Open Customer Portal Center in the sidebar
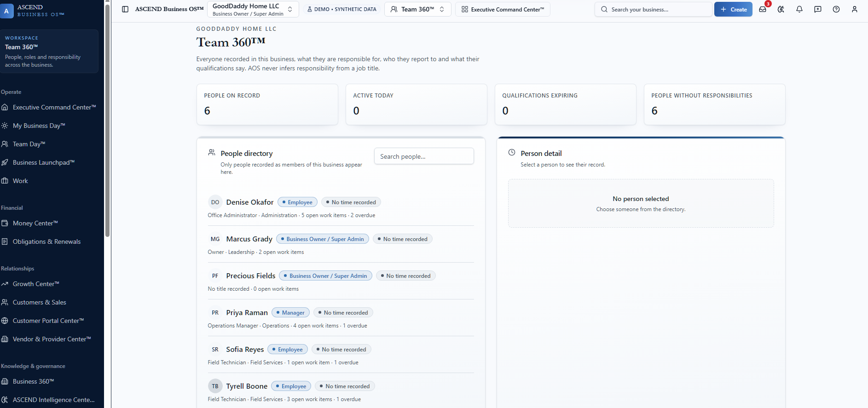The height and width of the screenshot is (408, 868). pos(49,321)
